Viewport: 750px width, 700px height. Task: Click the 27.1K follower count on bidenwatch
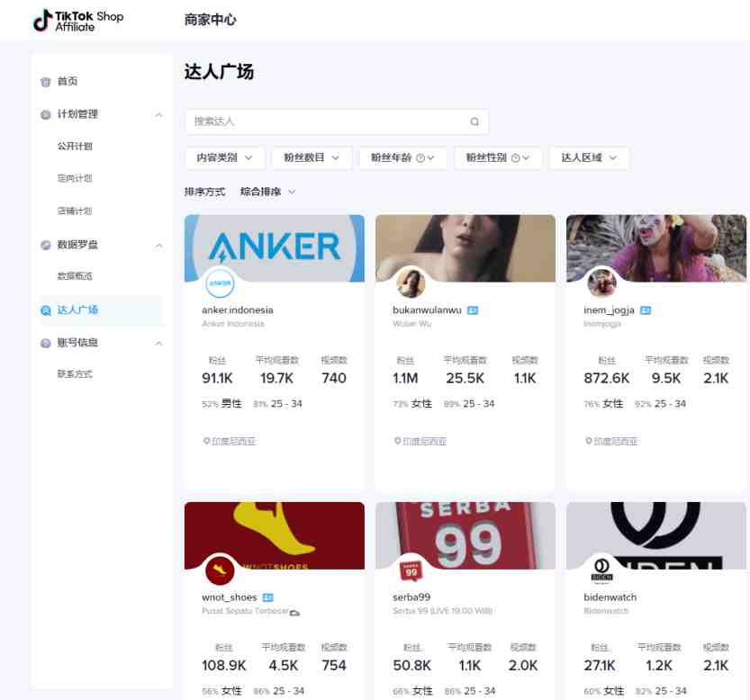[x=600, y=666]
